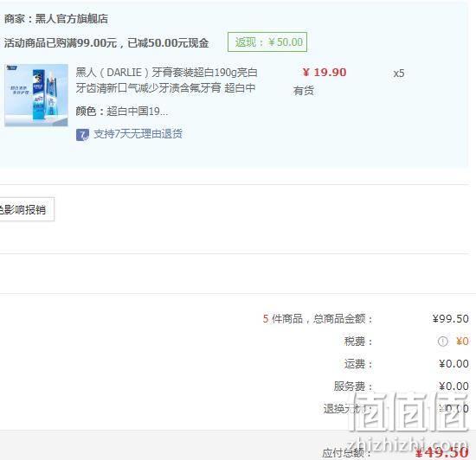Screen dimensions: 476x460
Task: Open the 黑人（DARLIE）牙膏套装 product title link
Action: (166, 80)
